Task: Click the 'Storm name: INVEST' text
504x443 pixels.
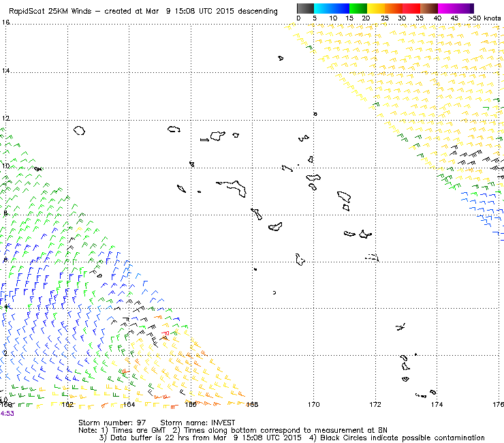Action: click(198, 423)
